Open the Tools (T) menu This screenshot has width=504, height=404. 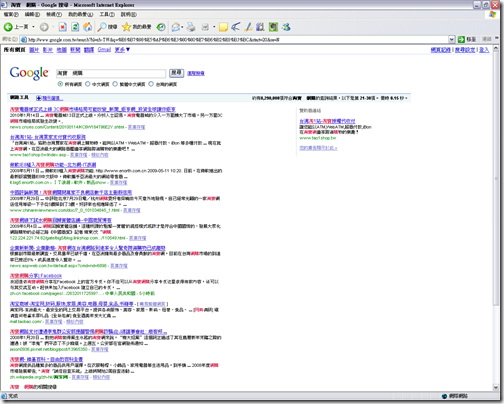[107, 14]
